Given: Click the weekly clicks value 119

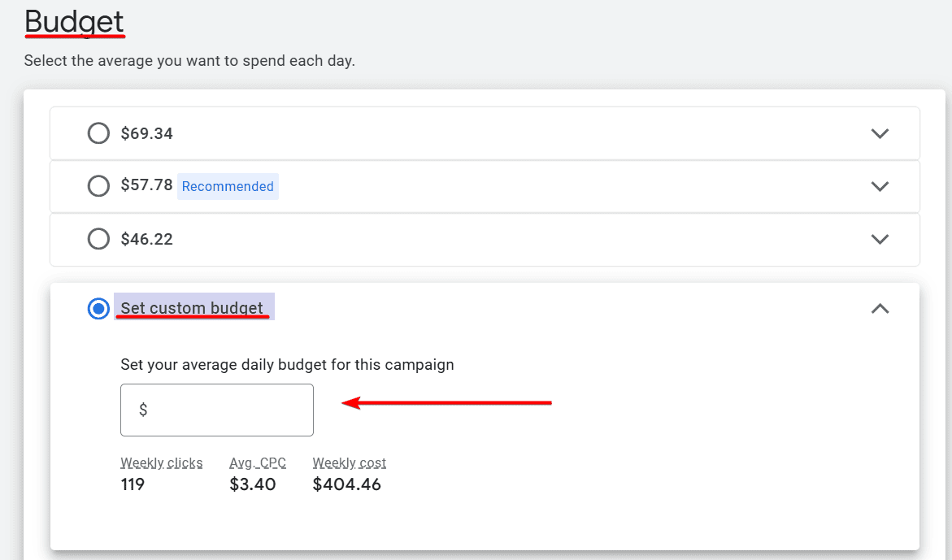Looking at the screenshot, I should point(132,484).
